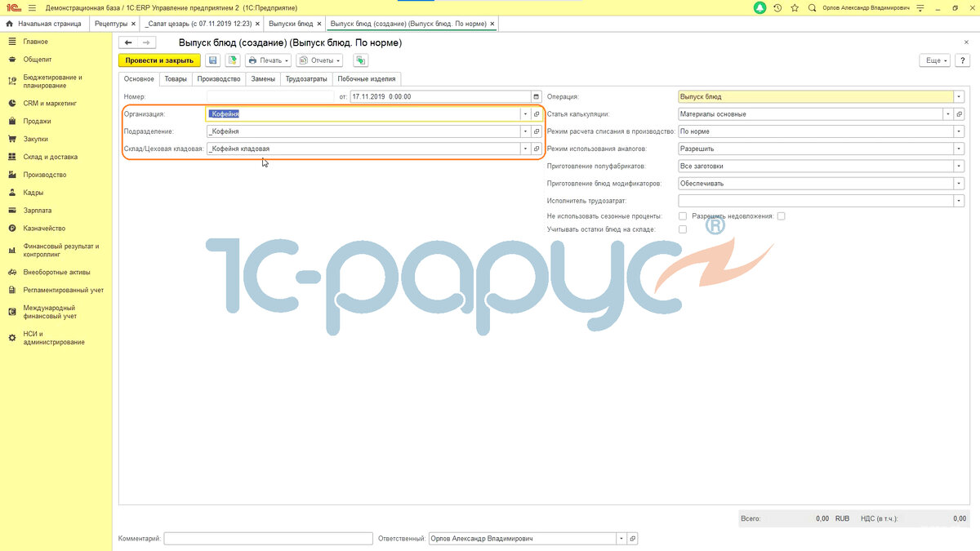Expand Режим использования аналогов dropdown
The height and width of the screenshot is (551, 980).
pos(959,149)
